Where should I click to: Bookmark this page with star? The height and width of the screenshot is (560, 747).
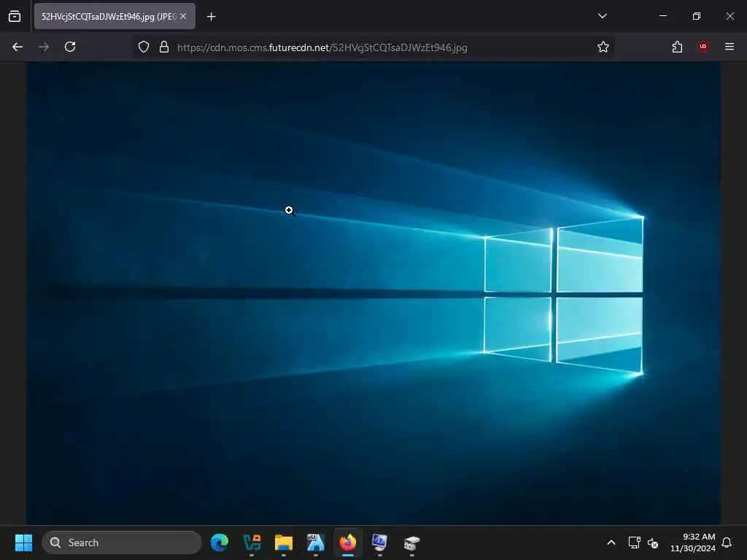click(x=603, y=47)
